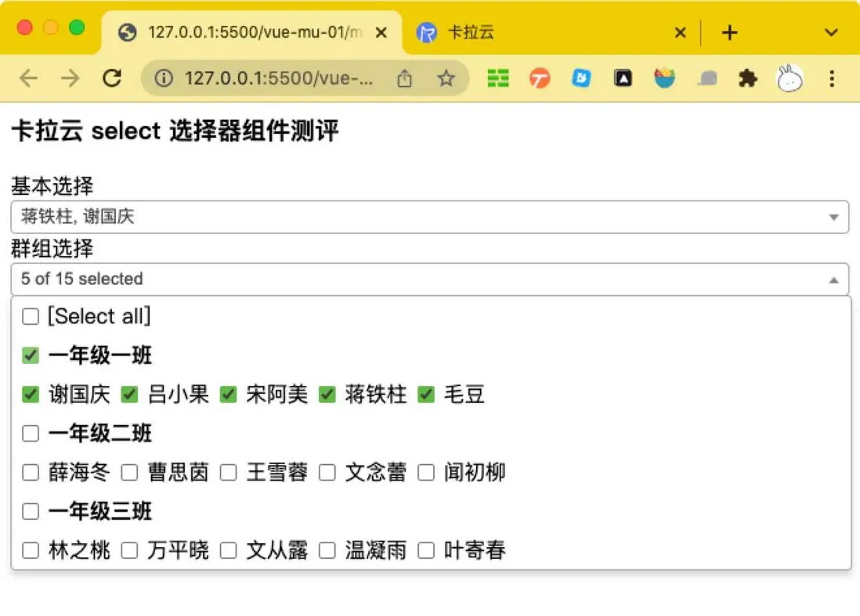This screenshot has height=616, width=860.
Task: Check 曹思茵 checkbox
Action: (129, 473)
